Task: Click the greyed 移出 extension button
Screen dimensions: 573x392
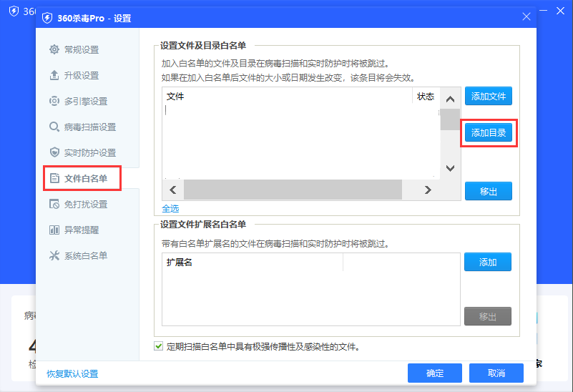Action: tap(487, 316)
